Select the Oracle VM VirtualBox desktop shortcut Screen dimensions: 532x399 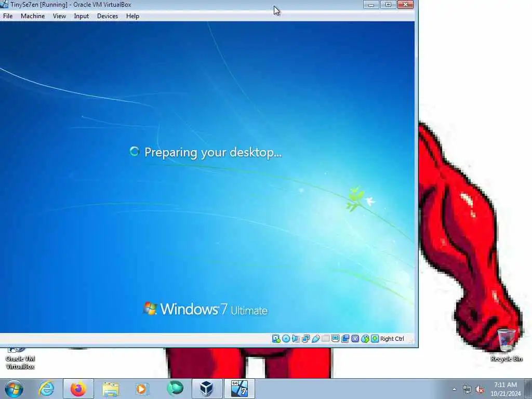20,358
